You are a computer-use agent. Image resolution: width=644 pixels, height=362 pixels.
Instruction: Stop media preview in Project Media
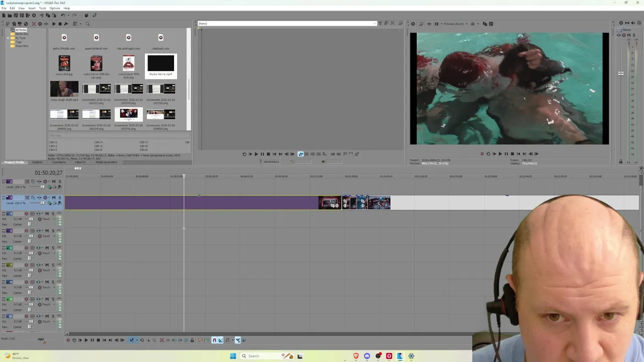click(x=60, y=24)
